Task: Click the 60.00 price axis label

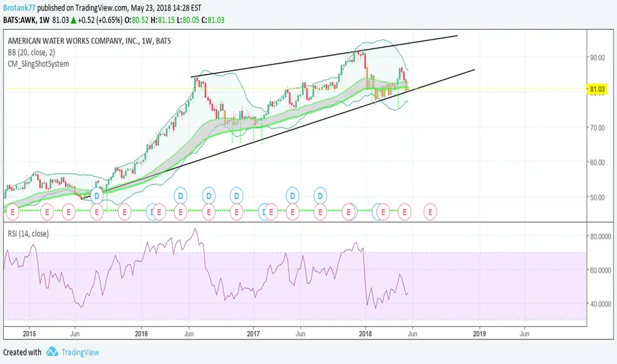Action: [597, 162]
